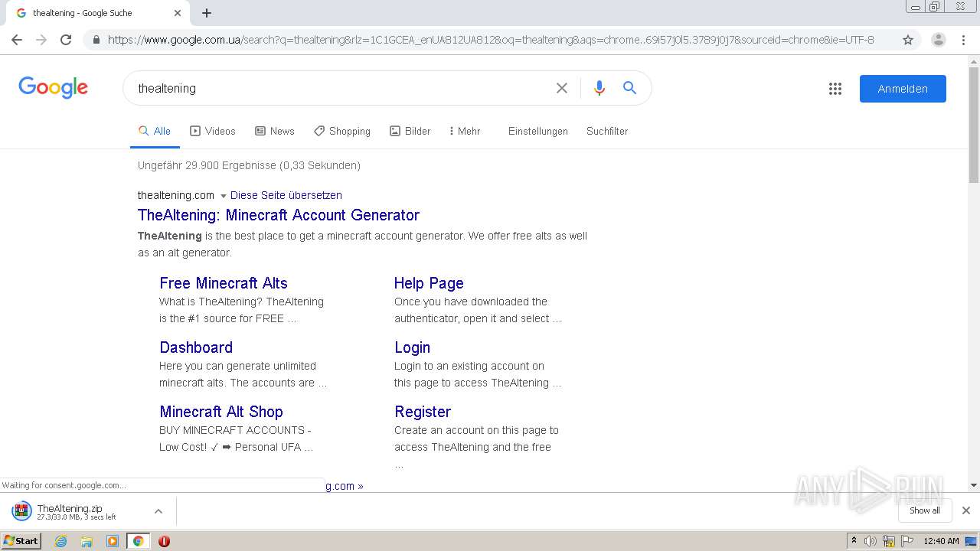Screen dimensions: 980x551
Task: Start voice search with the microphone icon
Action: (x=599, y=88)
